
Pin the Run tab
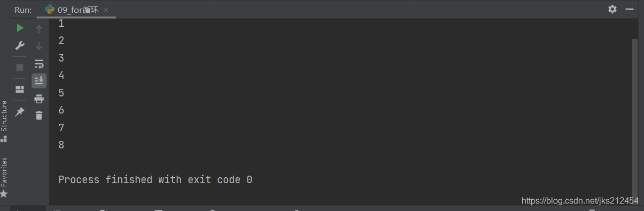[x=20, y=111]
